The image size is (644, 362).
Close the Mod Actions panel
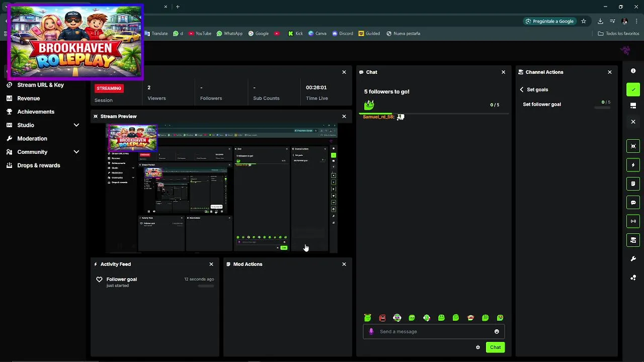(x=344, y=264)
